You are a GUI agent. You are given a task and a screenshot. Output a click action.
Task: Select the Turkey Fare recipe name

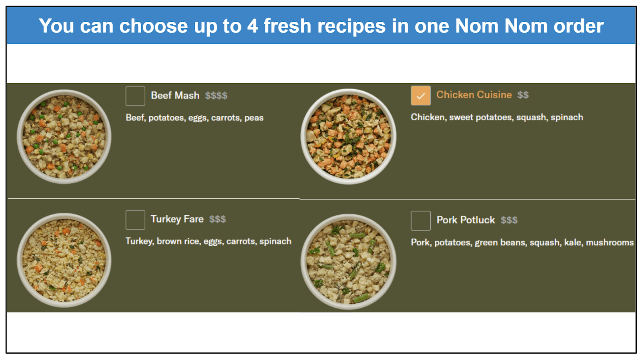point(177,219)
